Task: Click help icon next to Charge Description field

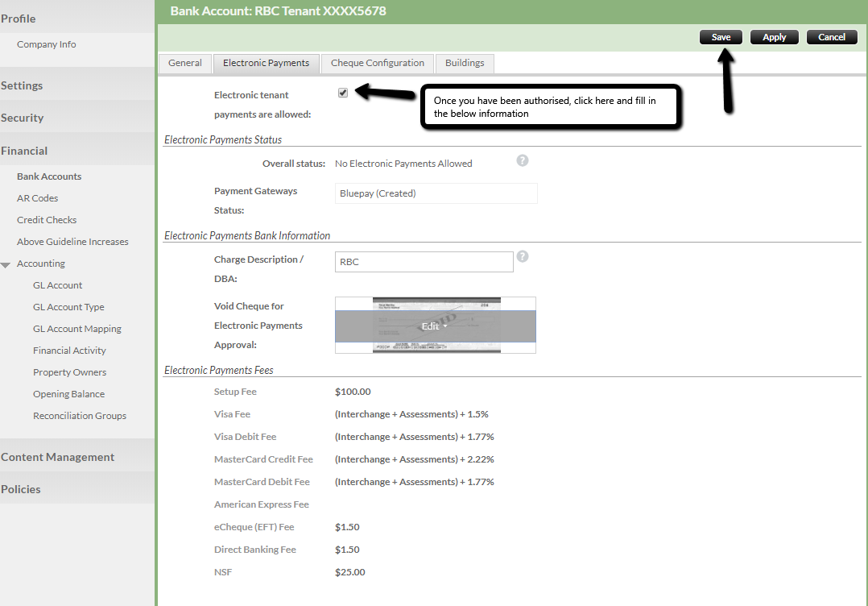Action: coord(522,256)
